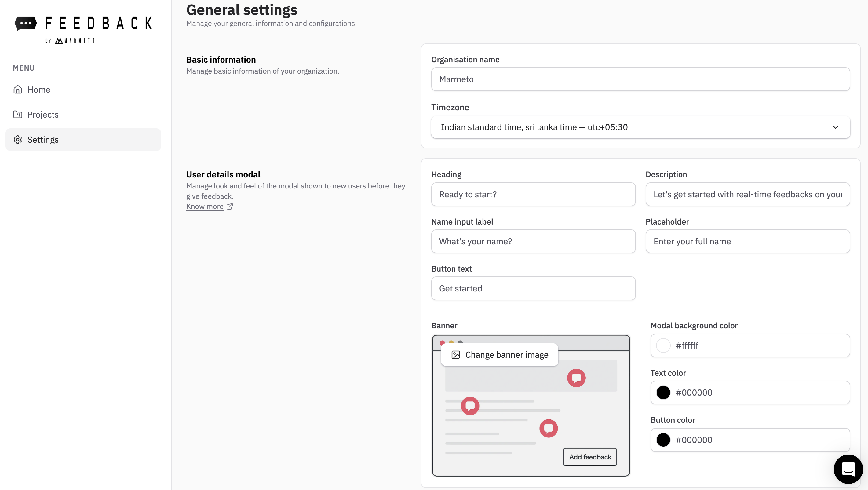Click the Settings gear icon

click(17, 140)
